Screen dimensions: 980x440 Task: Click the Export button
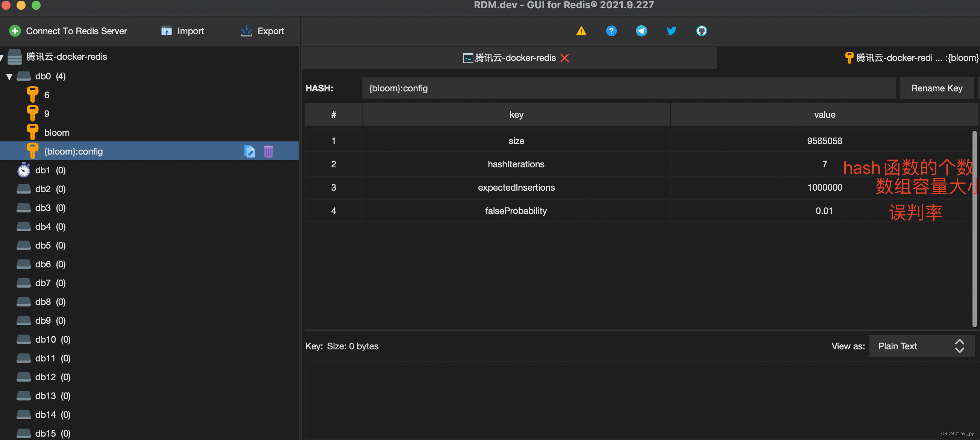pyautogui.click(x=262, y=31)
